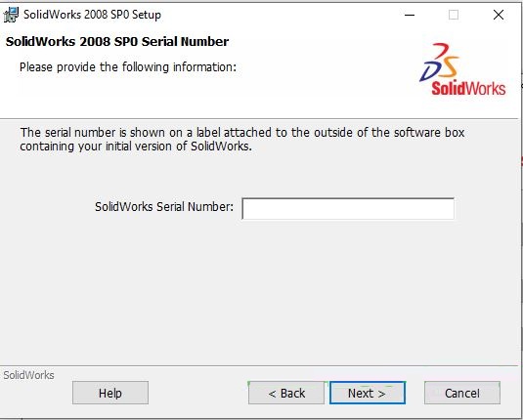Click the gray 'SolidWorks' footer label
This screenshot has height=420, width=523.
click(28, 375)
